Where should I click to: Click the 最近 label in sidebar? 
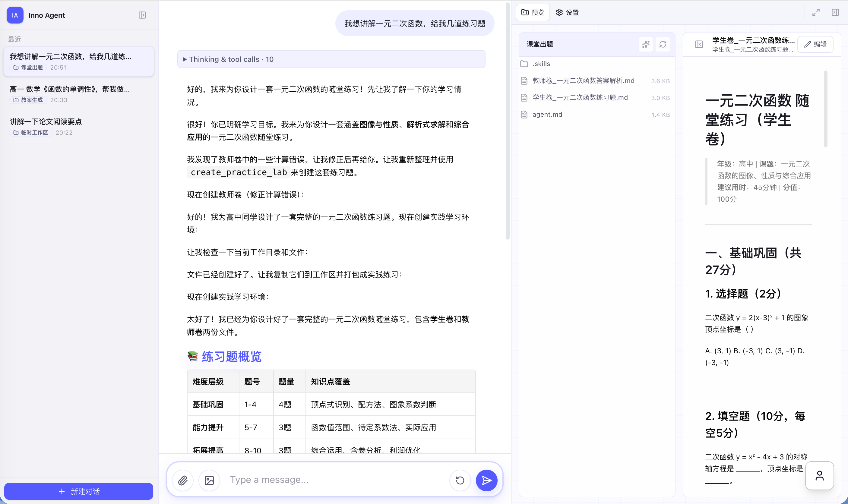(x=14, y=39)
